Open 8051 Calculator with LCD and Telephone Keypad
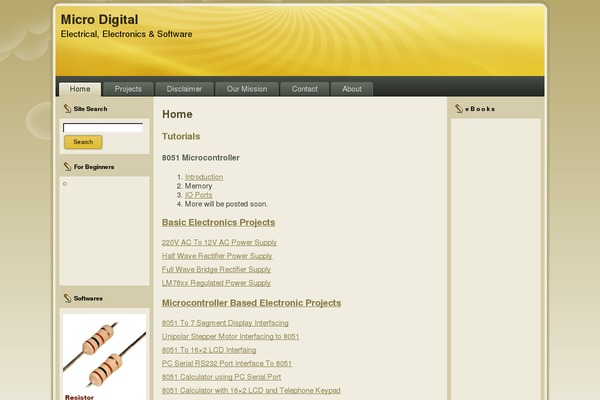This screenshot has width=600, height=400. pos(251,390)
